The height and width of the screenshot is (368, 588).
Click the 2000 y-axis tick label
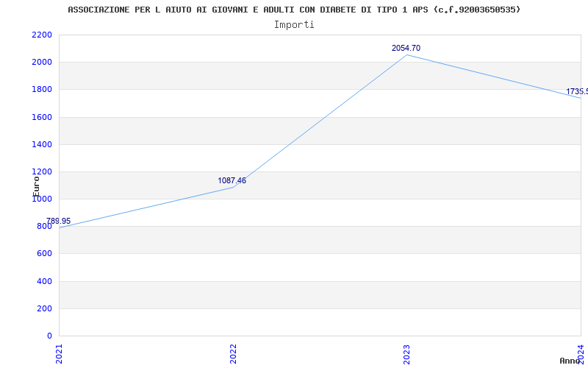pyautogui.click(x=42, y=63)
